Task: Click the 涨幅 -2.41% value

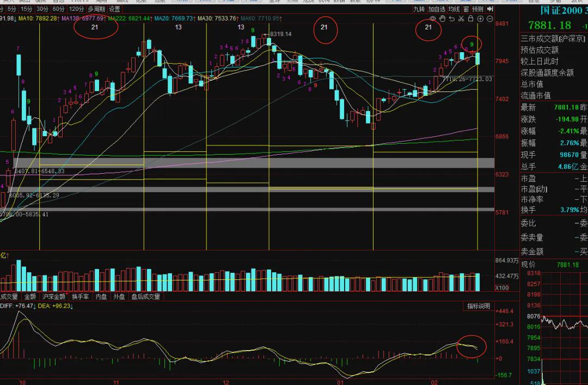Action: 568,131
